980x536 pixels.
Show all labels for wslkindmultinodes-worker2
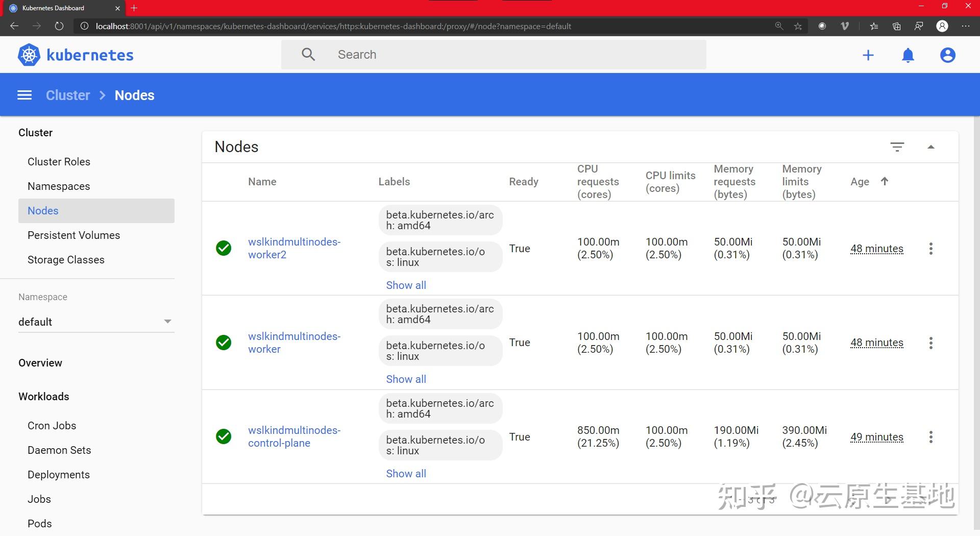coord(406,285)
